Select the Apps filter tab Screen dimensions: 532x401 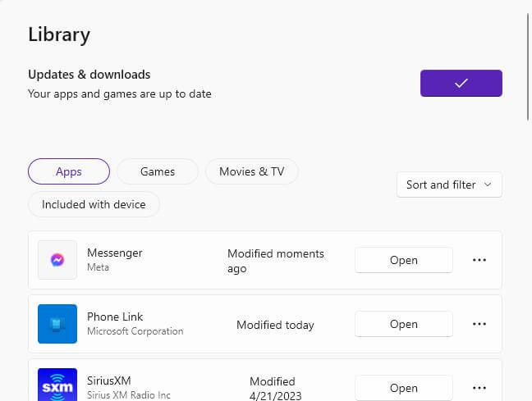[x=69, y=171]
